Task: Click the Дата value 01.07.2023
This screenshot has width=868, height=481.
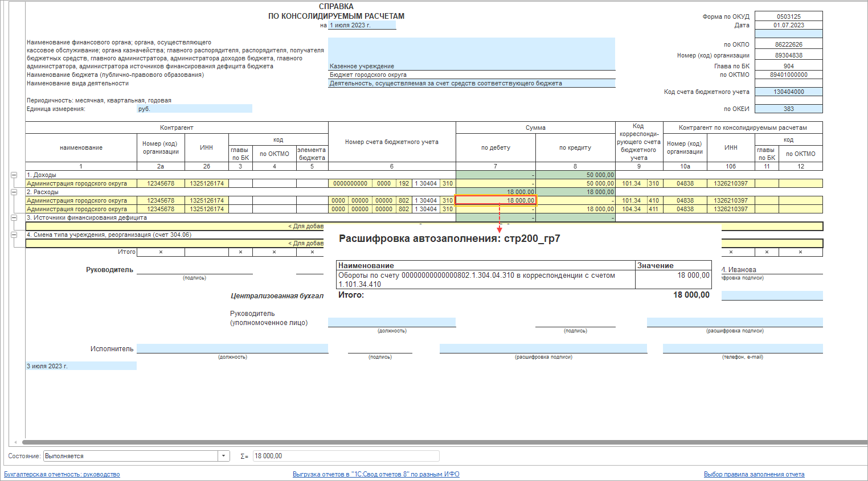Action: click(x=788, y=25)
